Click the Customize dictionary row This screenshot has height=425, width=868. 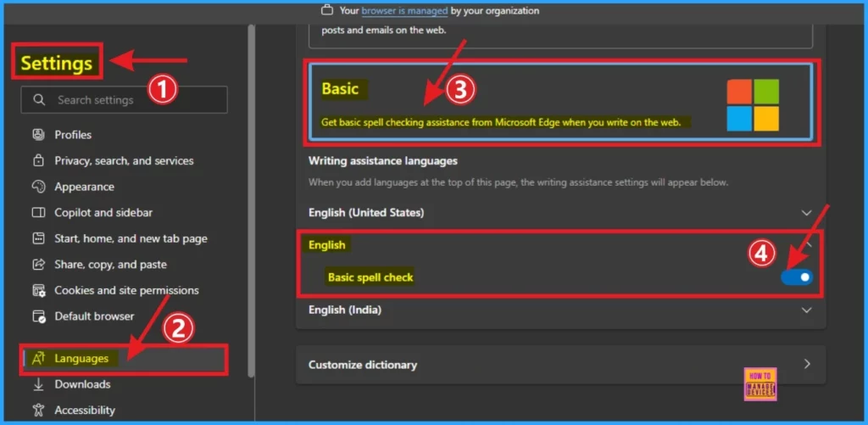coord(561,364)
